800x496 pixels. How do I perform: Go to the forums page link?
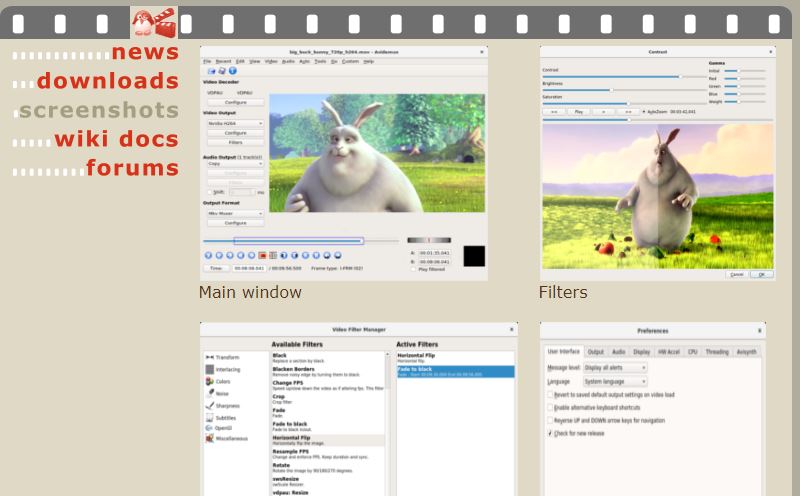(x=133, y=167)
